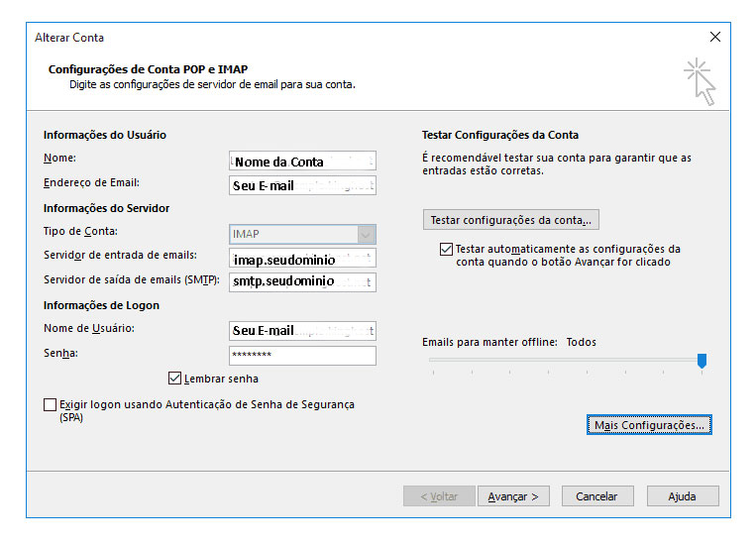Open help with the Ajuda button
The image size is (756, 545).
point(682,496)
